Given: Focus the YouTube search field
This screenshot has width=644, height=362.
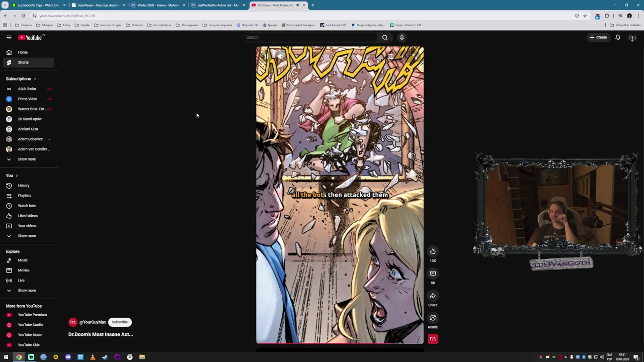Looking at the screenshot, I should pyautogui.click(x=309, y=37).
